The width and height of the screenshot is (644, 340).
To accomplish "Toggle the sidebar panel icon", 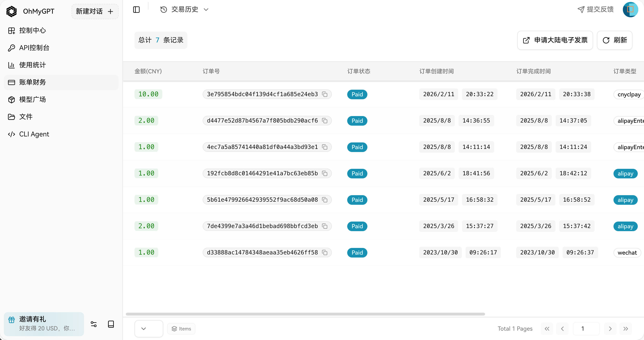I will tap(136, 10).
